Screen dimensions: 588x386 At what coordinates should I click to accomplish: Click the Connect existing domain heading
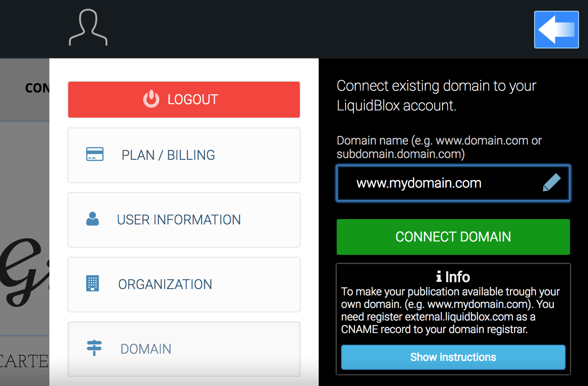(436, 95)
